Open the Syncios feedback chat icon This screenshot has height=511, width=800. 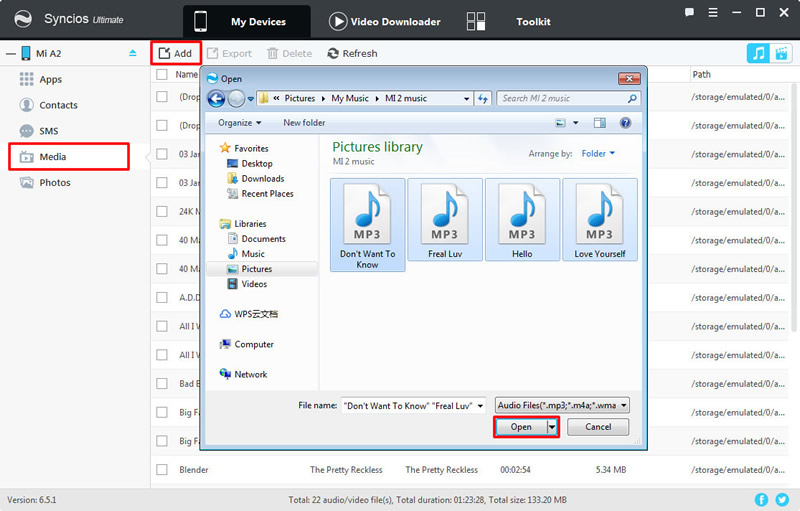click(x=689, y=12)
